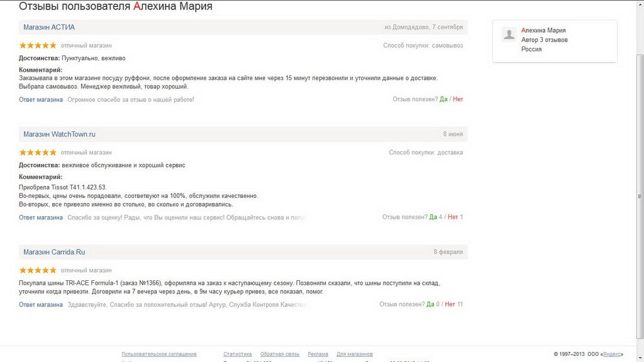This screenshot has width=644, height=362.
Task: Open the Магазин WatchTown.ru store link
Action: click(59, 134)
